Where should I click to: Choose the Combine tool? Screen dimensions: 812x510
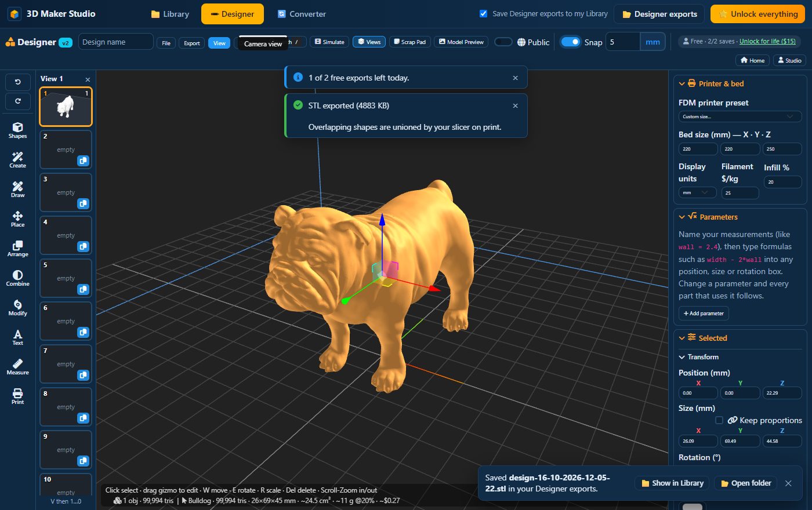click(x=17, y=278)
